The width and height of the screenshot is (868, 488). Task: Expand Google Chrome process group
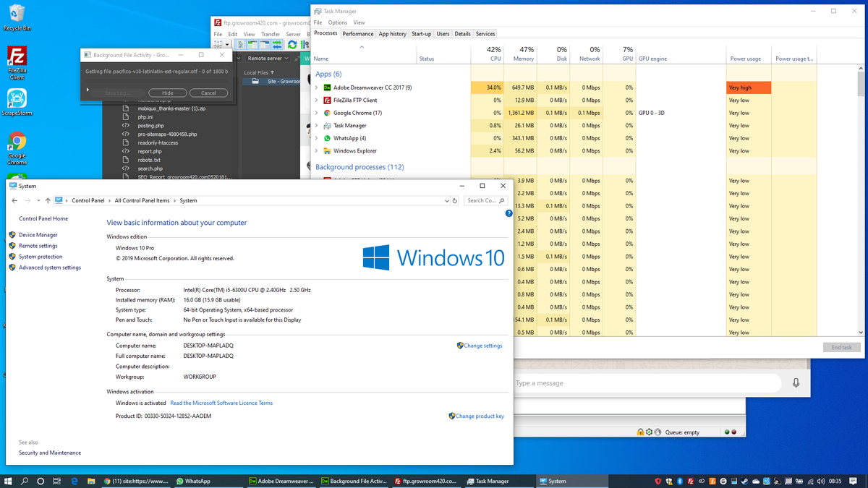click(316, 113)
